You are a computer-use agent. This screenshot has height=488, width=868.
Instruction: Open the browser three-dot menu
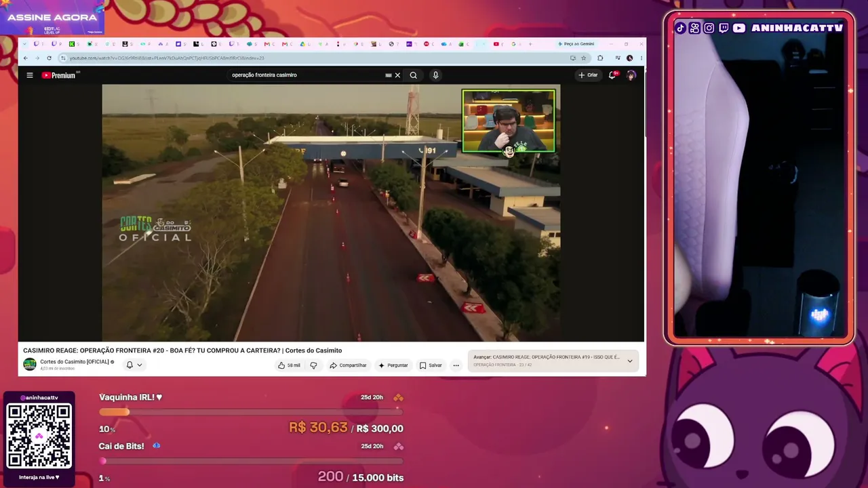pos(641,58)
